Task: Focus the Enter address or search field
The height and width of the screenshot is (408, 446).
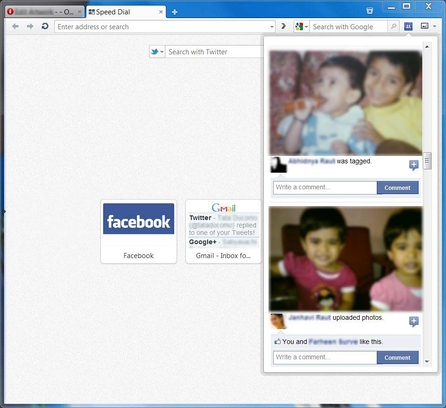Action: click(x=163, y=27)
